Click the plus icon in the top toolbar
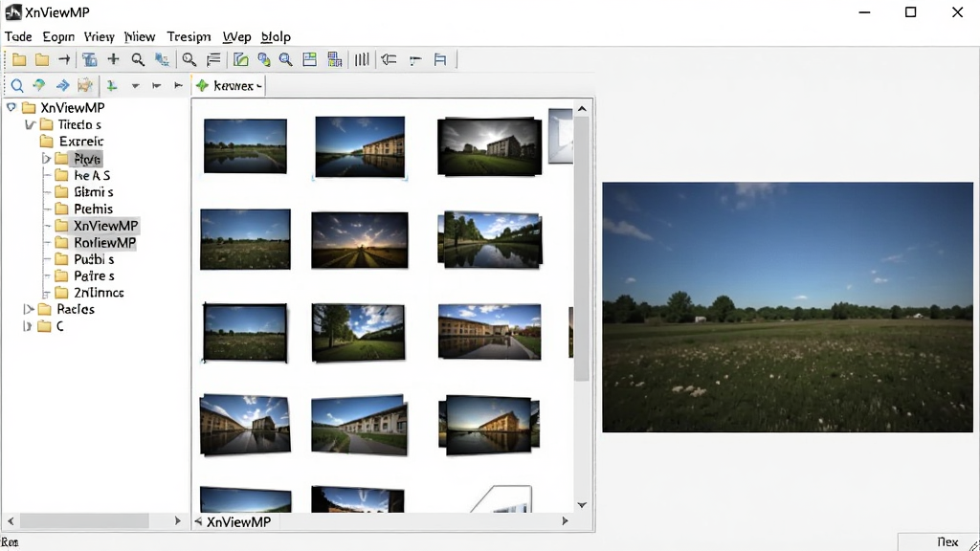 [113, 59]
